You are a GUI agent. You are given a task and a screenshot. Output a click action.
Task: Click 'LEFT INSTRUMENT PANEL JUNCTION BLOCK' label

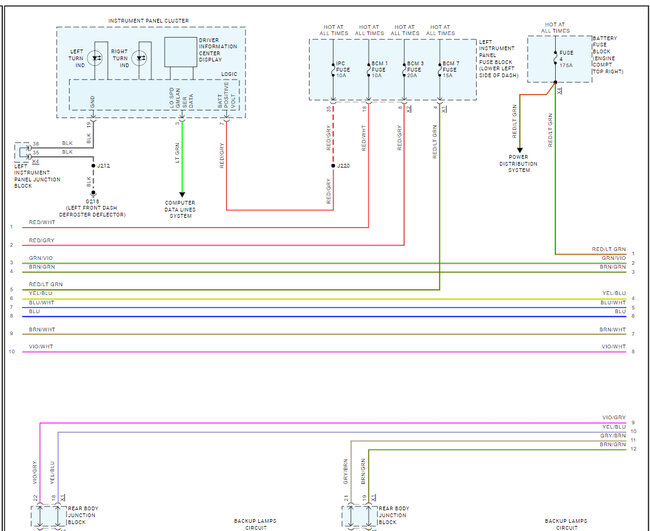coord(37,176)
